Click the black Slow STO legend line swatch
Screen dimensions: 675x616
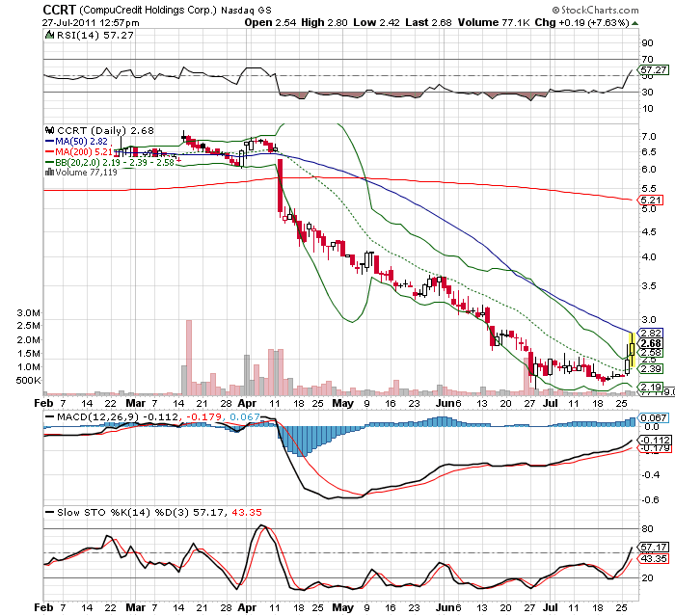point(49,512)
